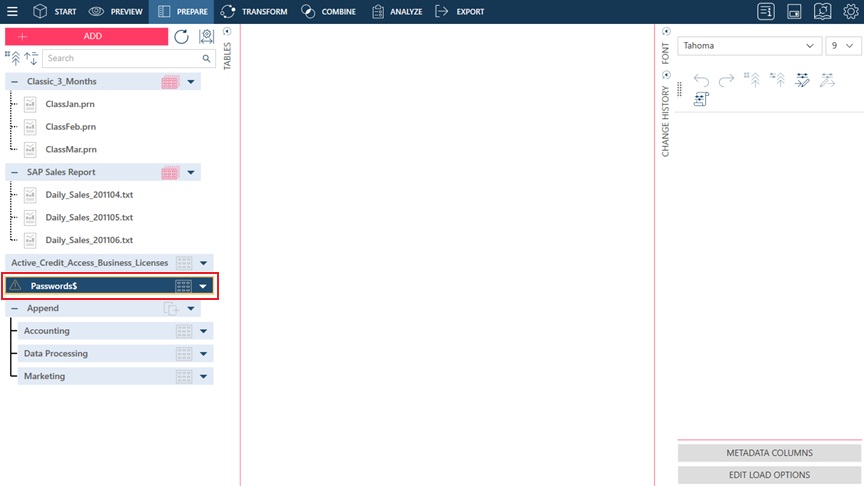Click the search magnifier icon

206,58
